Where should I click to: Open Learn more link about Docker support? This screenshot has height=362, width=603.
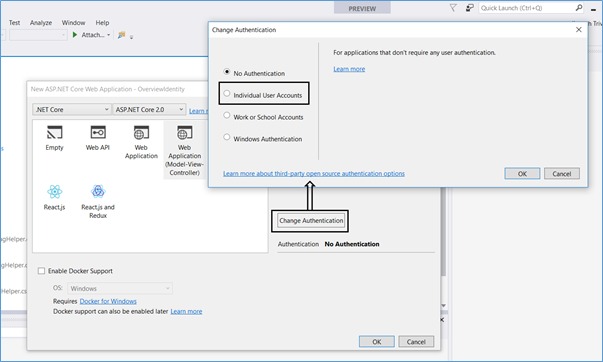pos(186,311)
